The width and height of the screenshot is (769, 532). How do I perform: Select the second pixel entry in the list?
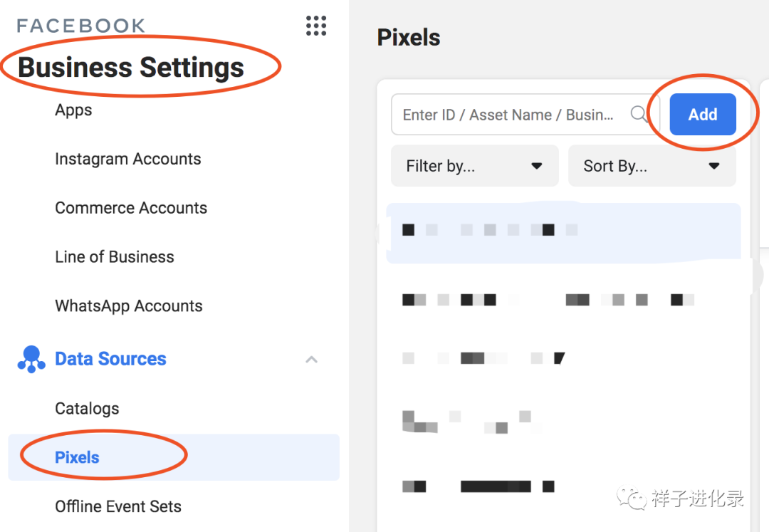498,299
